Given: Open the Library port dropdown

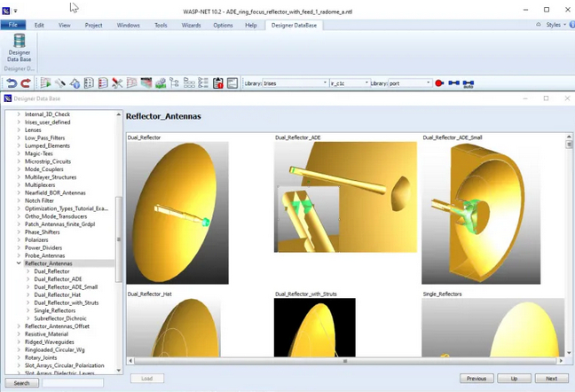Looking at the screenshot, I should coord(428,83).
